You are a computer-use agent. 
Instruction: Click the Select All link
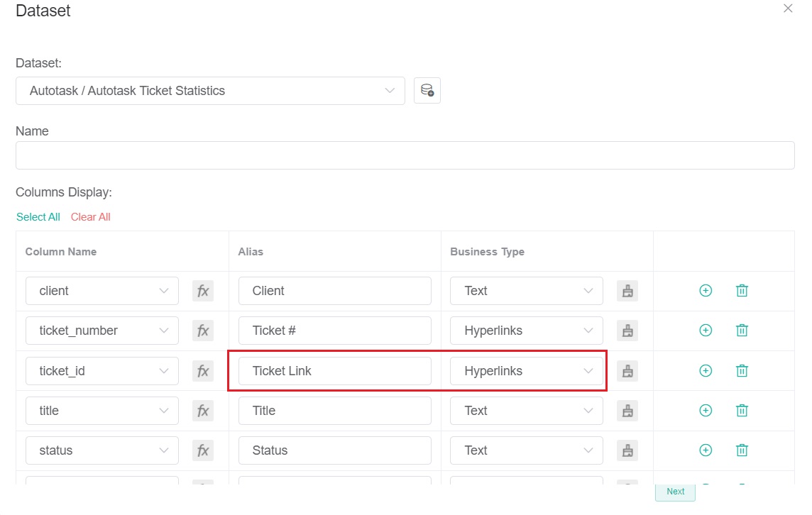(x=38, y=216)
